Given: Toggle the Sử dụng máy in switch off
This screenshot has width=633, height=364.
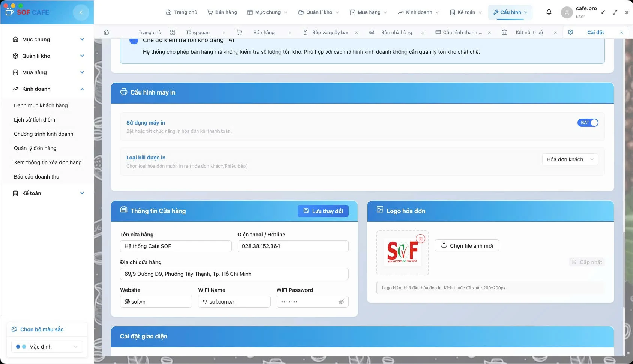Looking at the screenshot, I should [x=588, y=123].
